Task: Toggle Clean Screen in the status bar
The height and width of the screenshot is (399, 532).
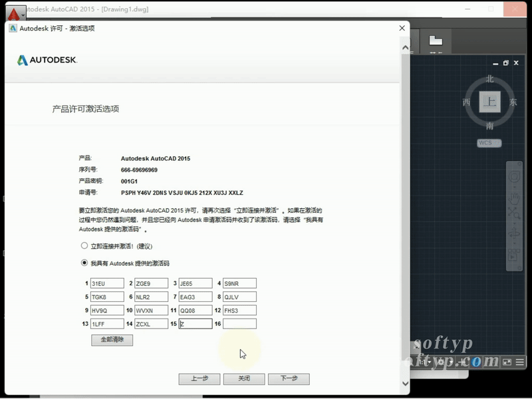Action: [507, 362]
